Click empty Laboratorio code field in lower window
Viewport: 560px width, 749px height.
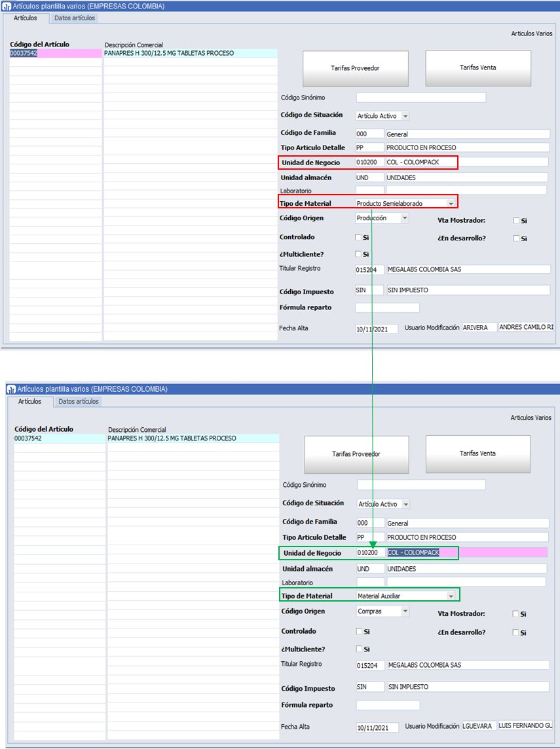pyautogui.click(x=371, y=583)
